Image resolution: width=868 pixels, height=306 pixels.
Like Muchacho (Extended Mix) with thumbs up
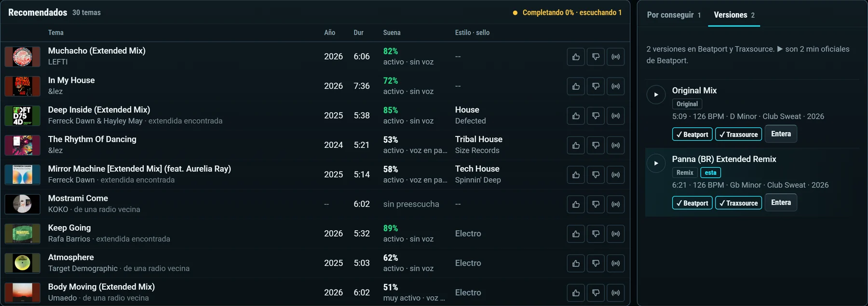point(576,57)
